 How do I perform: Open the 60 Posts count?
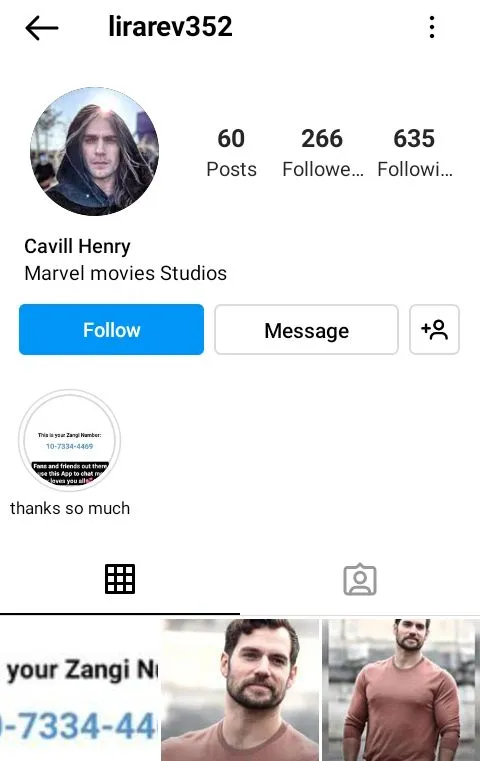point(231,152)
